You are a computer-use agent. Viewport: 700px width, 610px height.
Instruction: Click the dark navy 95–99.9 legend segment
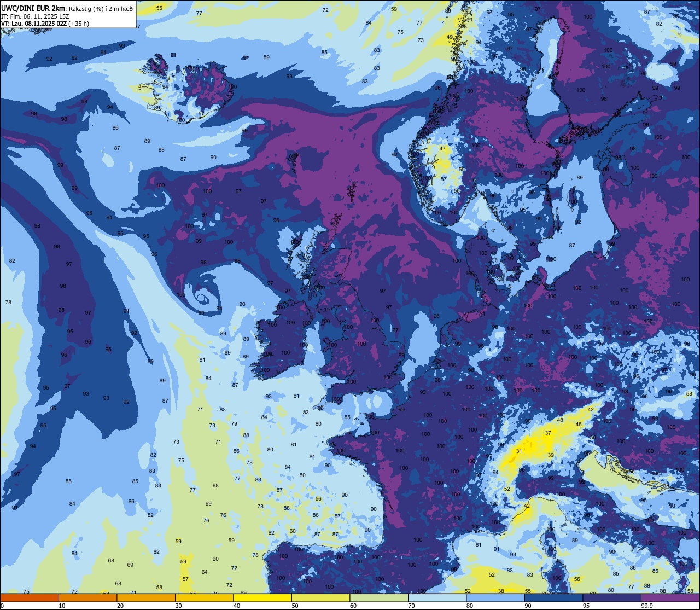click(613, 598)
